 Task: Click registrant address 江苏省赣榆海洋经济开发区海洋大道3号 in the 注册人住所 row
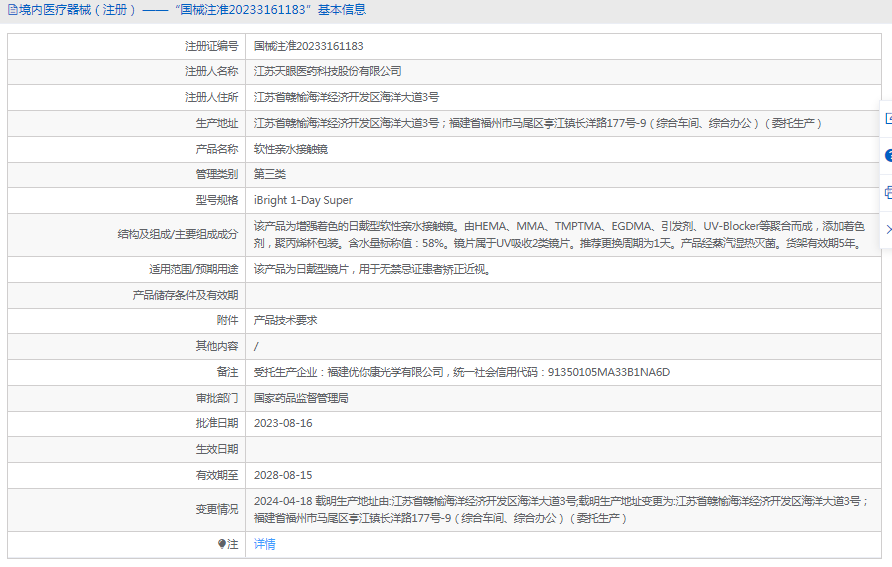[346, 97]
